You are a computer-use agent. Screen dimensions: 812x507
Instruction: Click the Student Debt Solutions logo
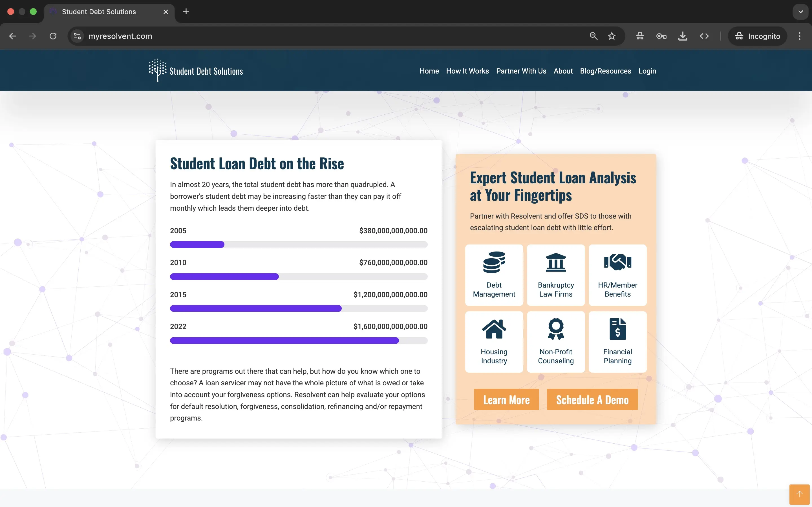(196, 71)
